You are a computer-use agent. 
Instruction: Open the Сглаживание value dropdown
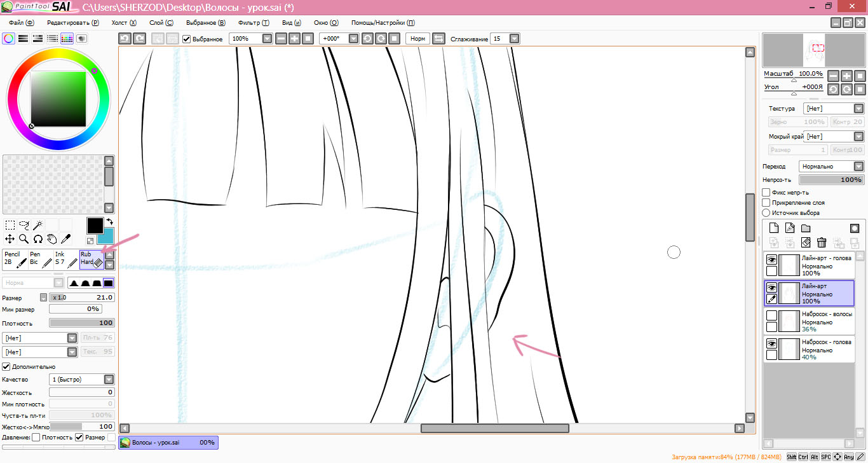[x=515, y=39]
